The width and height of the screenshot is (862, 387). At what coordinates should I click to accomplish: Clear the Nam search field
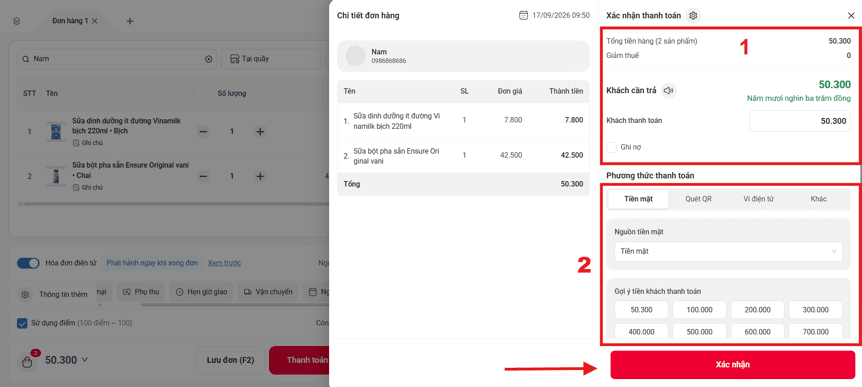click(x=208, y=59)
